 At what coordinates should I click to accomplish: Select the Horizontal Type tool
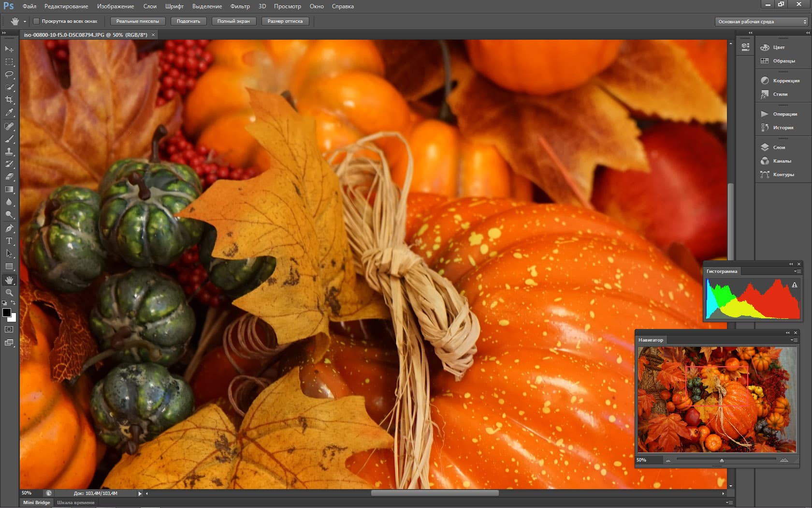[x=9, y=241]
